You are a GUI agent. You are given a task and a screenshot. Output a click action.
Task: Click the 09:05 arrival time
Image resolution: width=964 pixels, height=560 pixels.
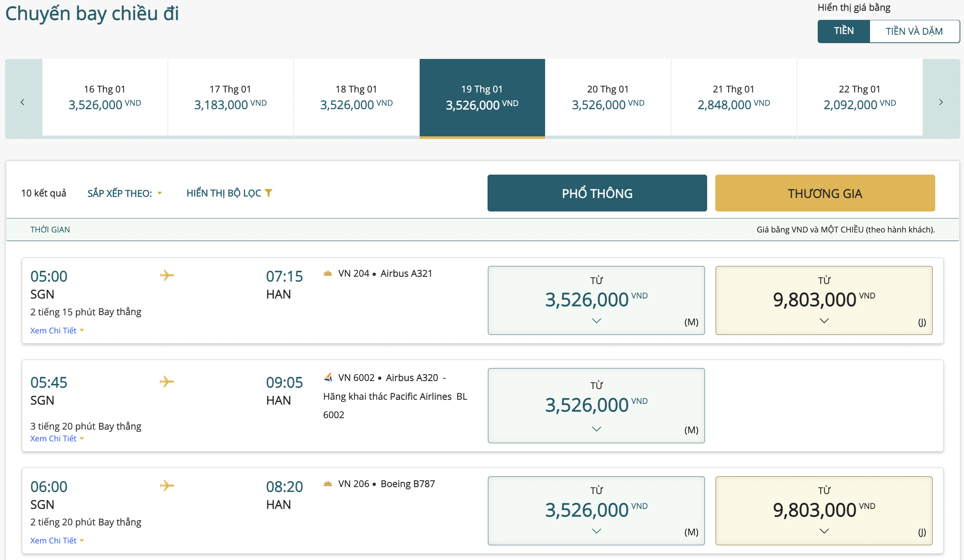284,382
